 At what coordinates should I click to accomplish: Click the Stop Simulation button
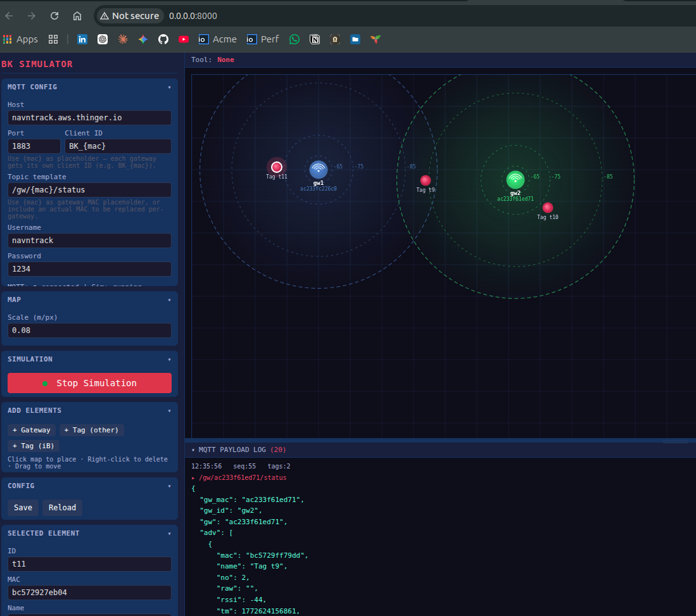coord(90,383)
